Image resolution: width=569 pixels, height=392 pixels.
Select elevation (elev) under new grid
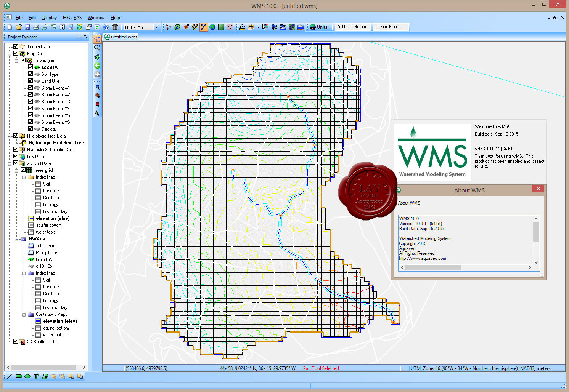(x=53, y=218)
